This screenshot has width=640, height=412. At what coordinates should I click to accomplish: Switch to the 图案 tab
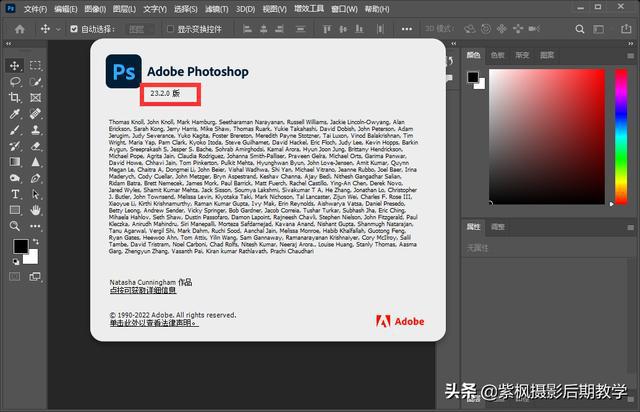point(547,55)
